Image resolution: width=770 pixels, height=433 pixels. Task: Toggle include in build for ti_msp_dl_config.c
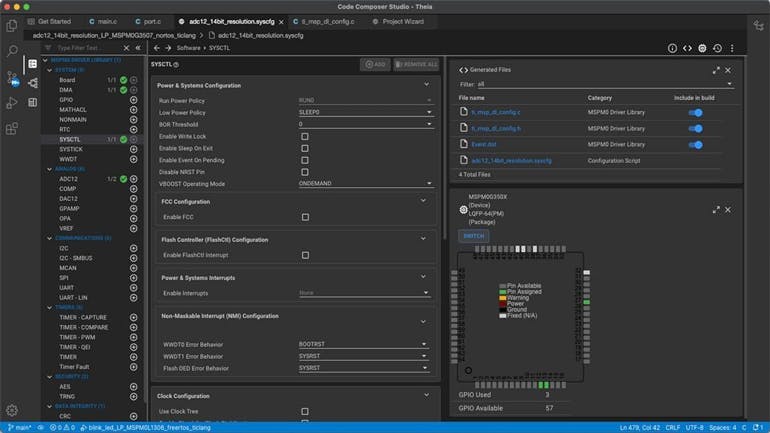click(695, 112)
